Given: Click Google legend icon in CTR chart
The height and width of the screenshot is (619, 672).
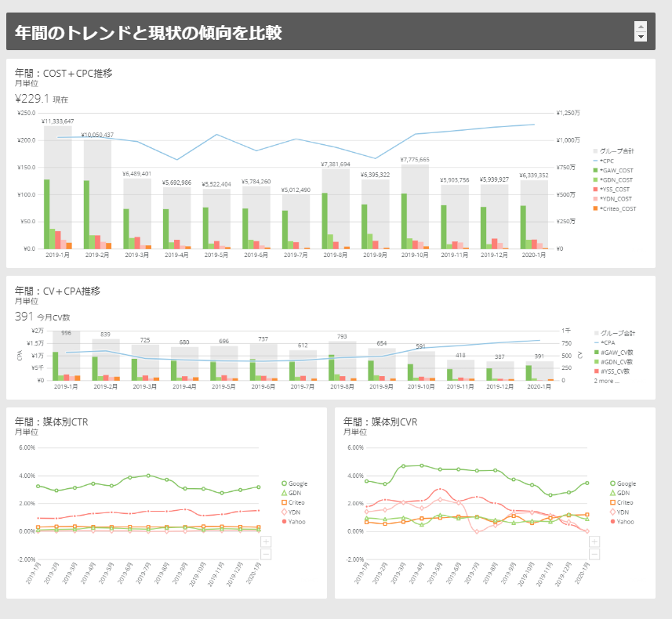Looking at the screenshot, I should 285,483.
